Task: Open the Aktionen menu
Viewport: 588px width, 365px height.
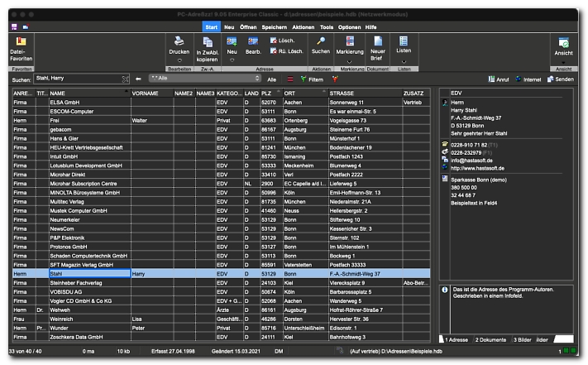Action: point(303,27)
